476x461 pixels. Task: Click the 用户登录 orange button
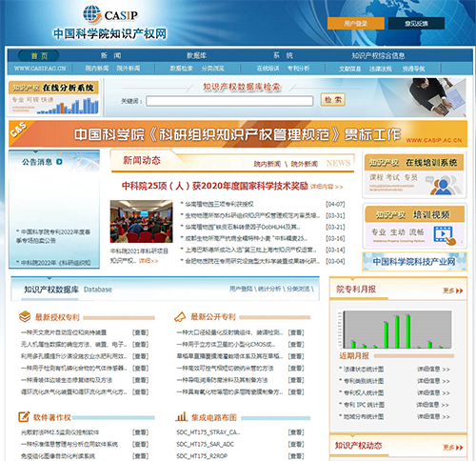[x=356, y=23]
